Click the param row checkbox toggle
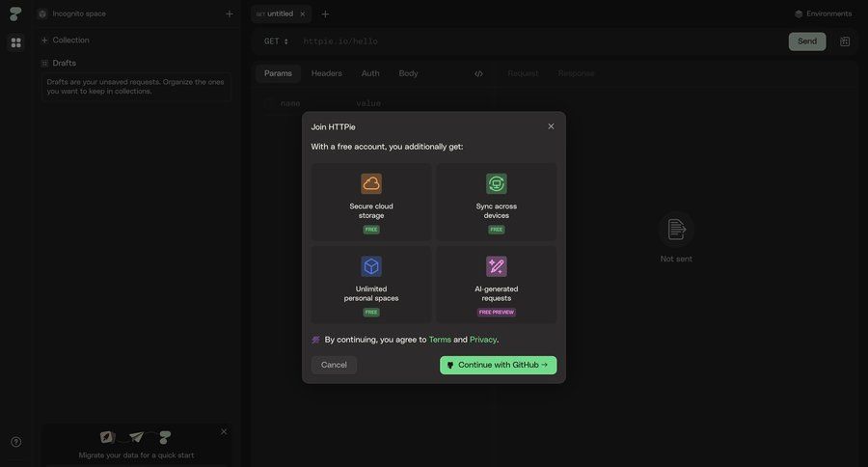The image size is (868, 467). 268,103
